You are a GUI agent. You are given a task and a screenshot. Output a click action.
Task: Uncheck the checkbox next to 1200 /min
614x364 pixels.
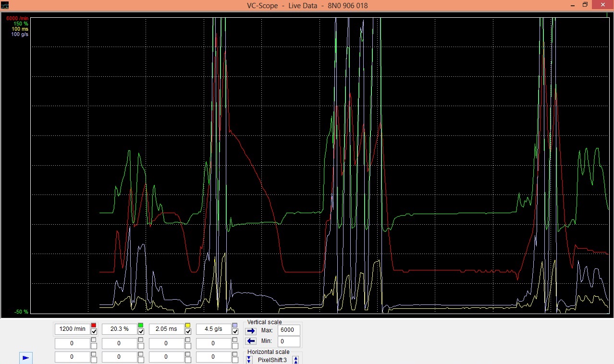click(x=94, y=332)
